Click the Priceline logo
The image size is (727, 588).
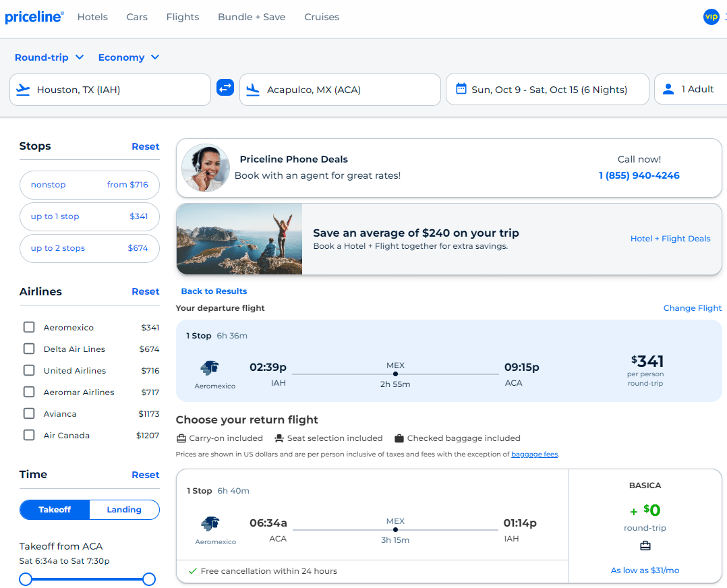[34, 17]
